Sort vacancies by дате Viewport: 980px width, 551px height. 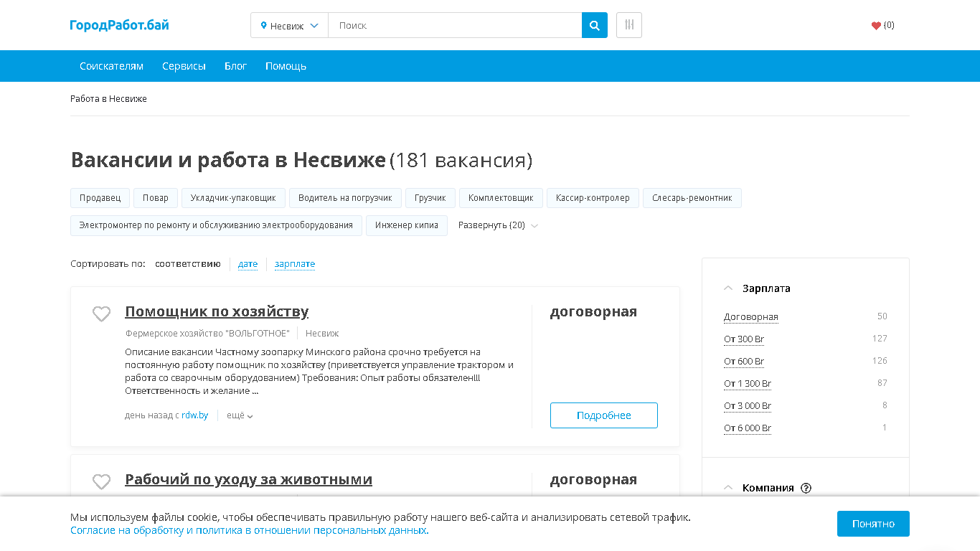(248, 264)
